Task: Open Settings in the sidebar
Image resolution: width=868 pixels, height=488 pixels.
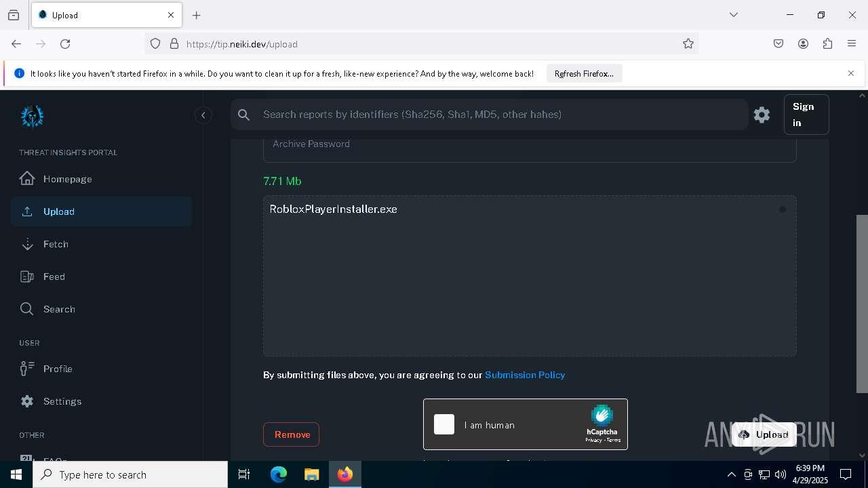Action: [101, 401]
